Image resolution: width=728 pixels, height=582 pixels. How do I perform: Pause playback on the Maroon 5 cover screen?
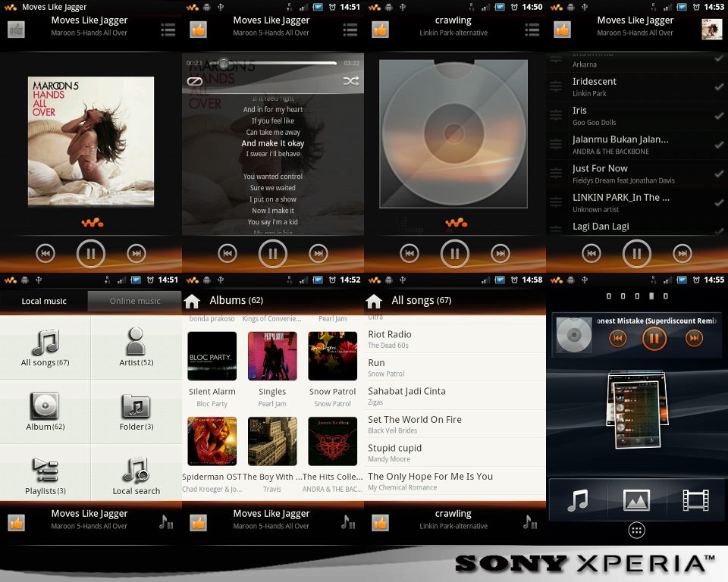(x=91, y=253)
